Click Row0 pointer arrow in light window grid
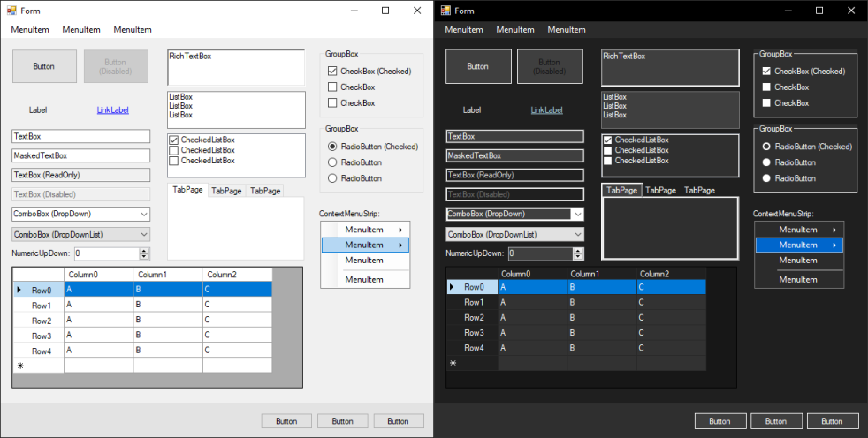The width and height of the screenshot is (868, 438). [20, 290]
